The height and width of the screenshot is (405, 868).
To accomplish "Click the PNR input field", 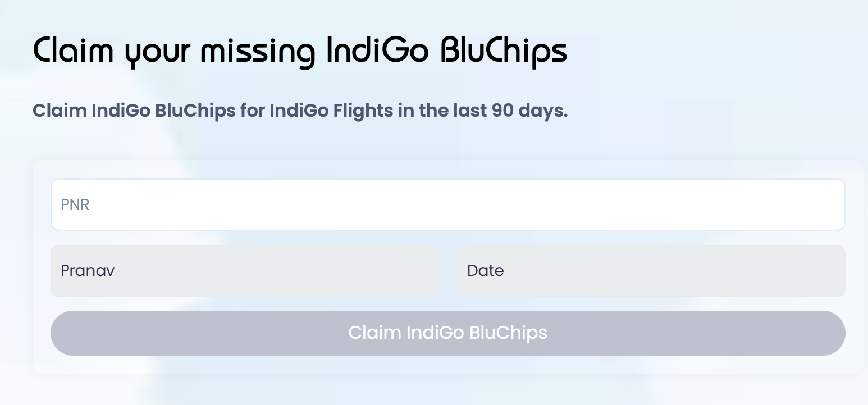I will click(448, 205).
